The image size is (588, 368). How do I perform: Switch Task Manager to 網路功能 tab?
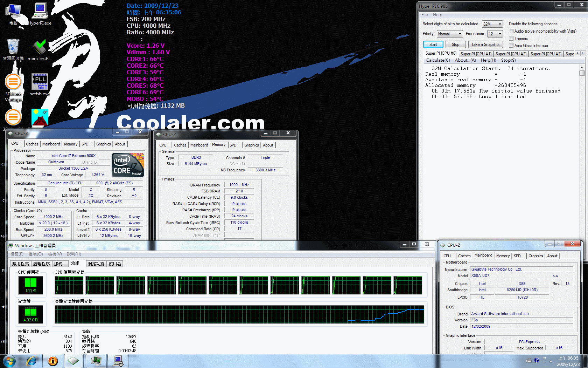tap(96, 264)
